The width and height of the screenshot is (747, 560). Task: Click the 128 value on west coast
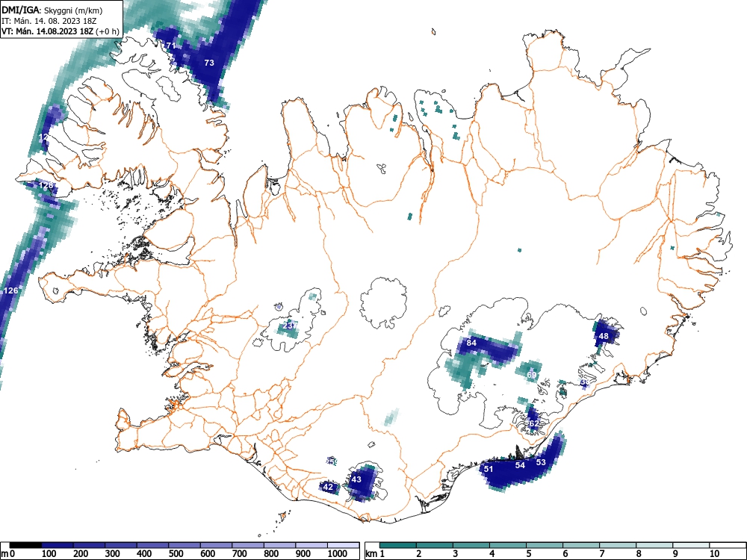46,185
